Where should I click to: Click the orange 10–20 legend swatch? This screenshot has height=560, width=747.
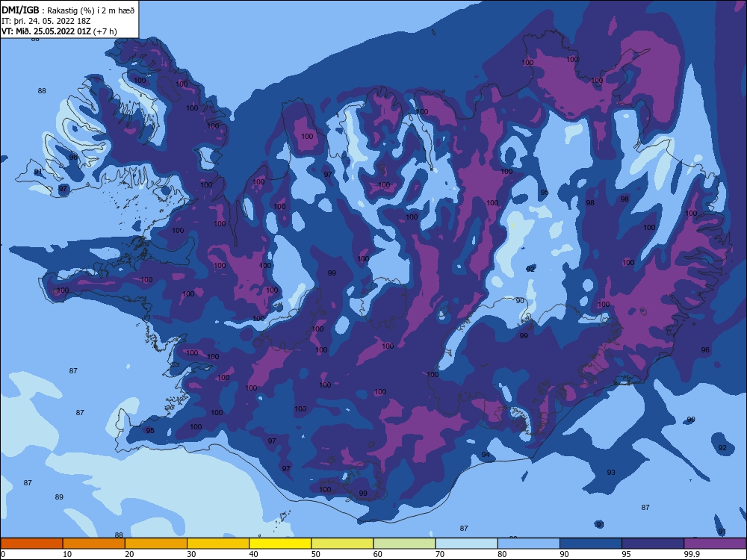(x=94, y=544)
